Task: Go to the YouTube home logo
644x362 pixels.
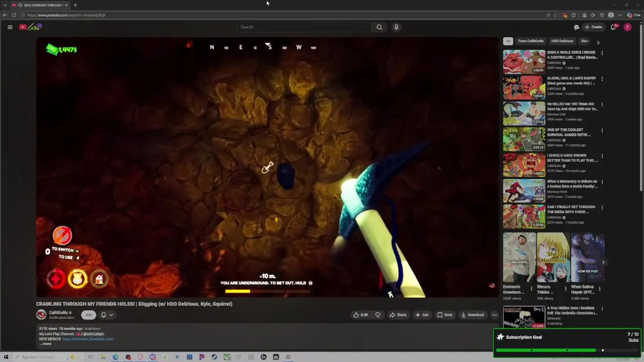Action: coord(30,27)
